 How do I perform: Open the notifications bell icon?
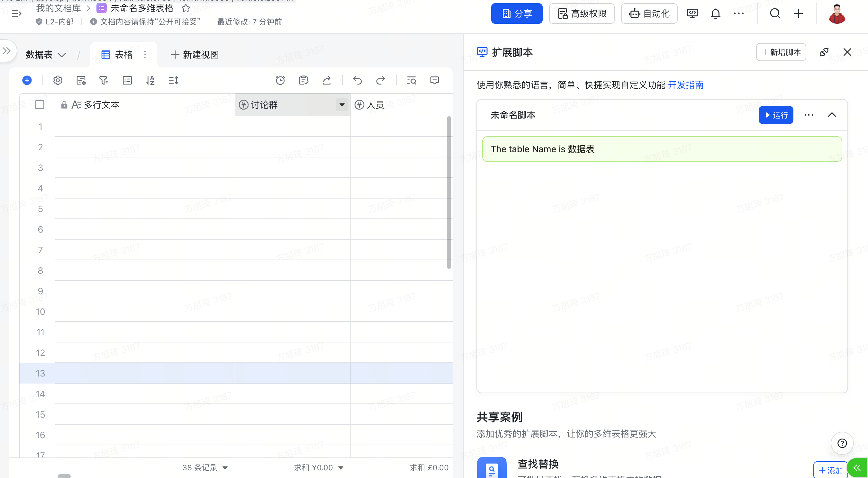716,13
